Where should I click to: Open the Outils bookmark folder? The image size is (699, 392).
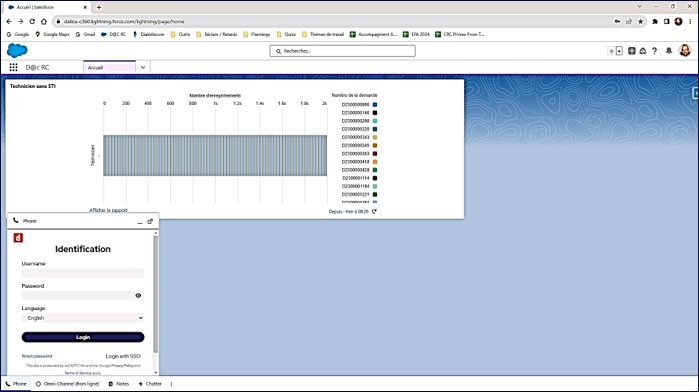(180, 34)
